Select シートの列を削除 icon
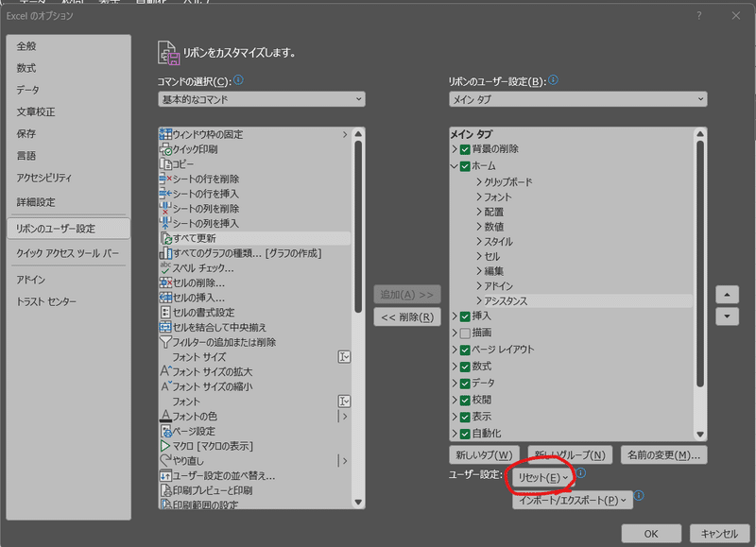This screenshot has width=756, height=547. pyautogui.click(x=165, y=209)
